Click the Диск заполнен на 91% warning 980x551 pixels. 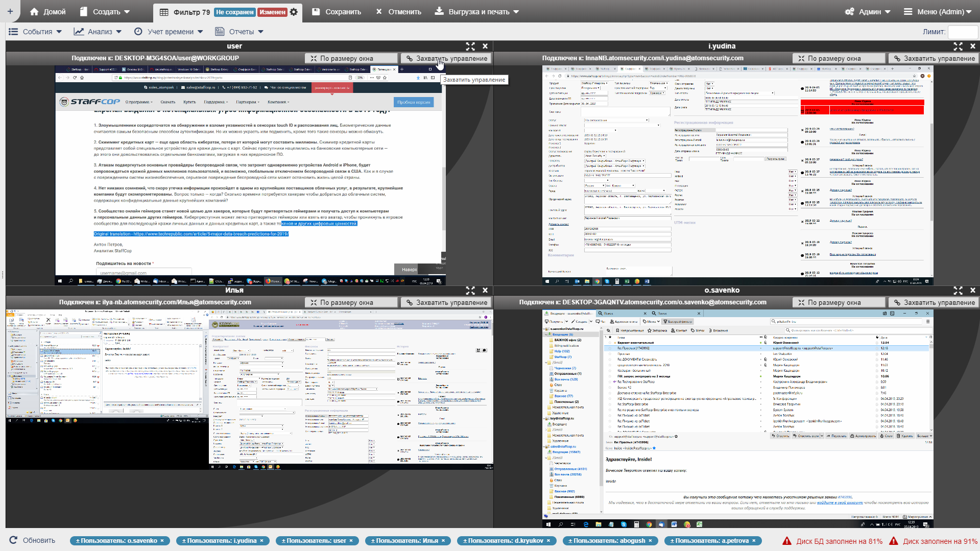(x=934, y=541)
